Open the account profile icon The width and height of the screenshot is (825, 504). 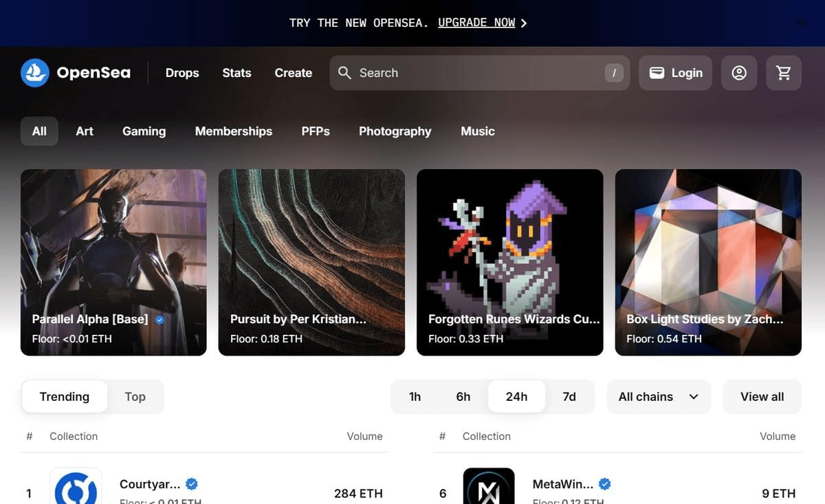coord(739,73)
